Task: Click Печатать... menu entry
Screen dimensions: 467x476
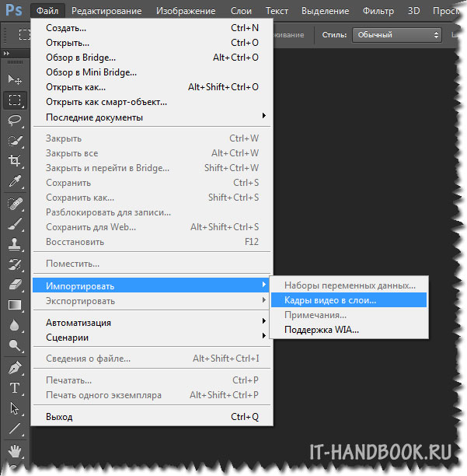Action: click(x=152, y=380)
